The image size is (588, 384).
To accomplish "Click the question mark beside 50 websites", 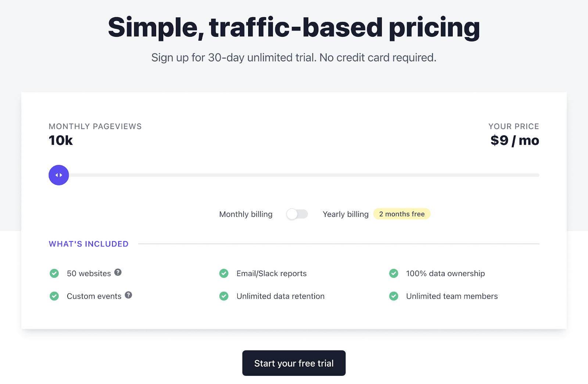I will click(x=118, y=272).
